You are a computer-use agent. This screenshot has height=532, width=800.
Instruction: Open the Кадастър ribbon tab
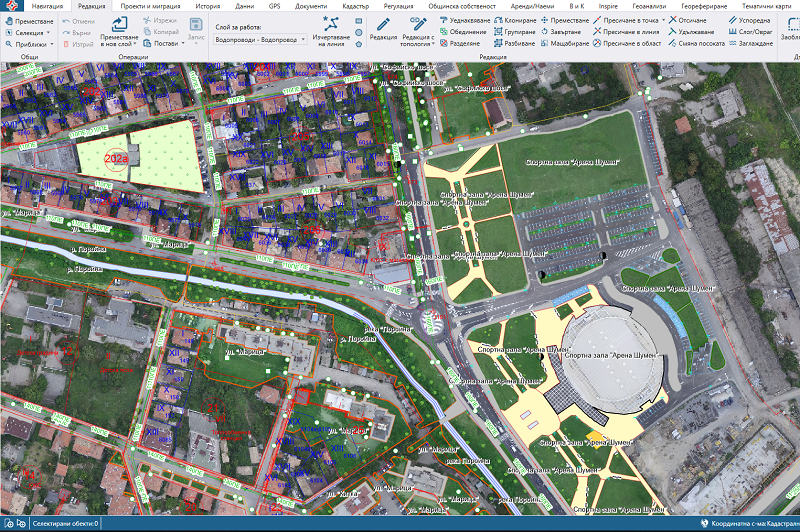356,6
